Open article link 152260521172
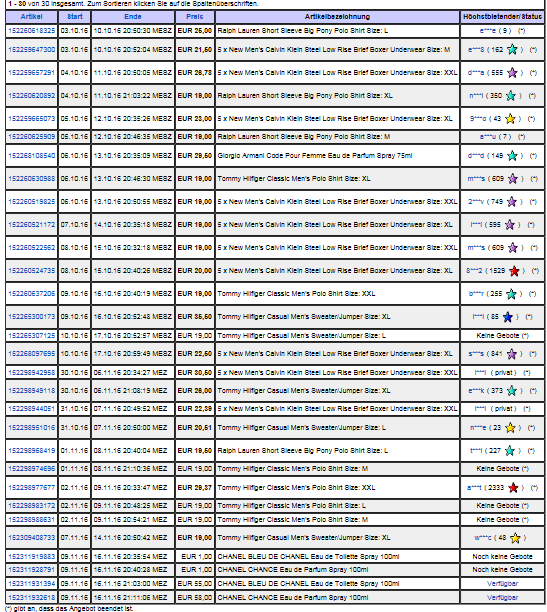This screenshot has height=612, width=547. coord(32,225)
